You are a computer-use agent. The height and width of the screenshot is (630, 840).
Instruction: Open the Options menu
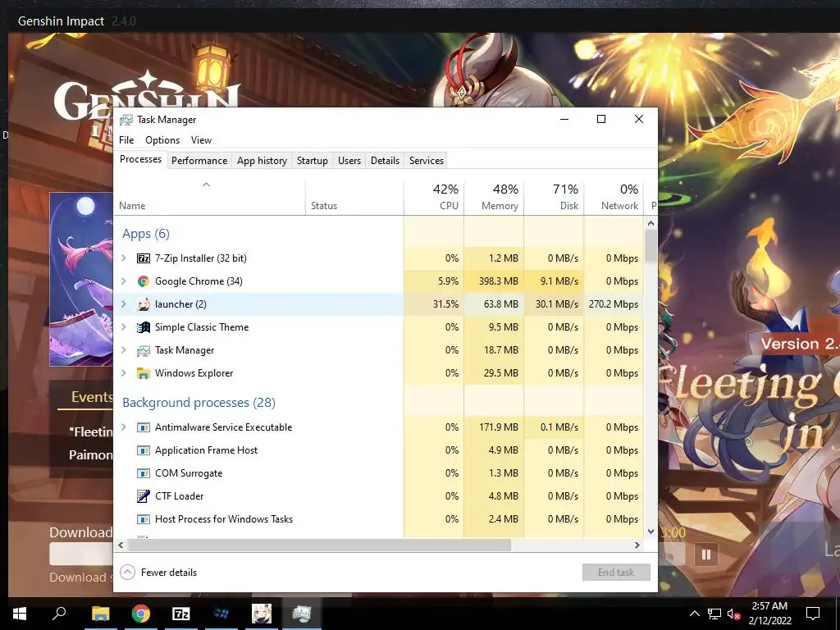coord(162,140)
